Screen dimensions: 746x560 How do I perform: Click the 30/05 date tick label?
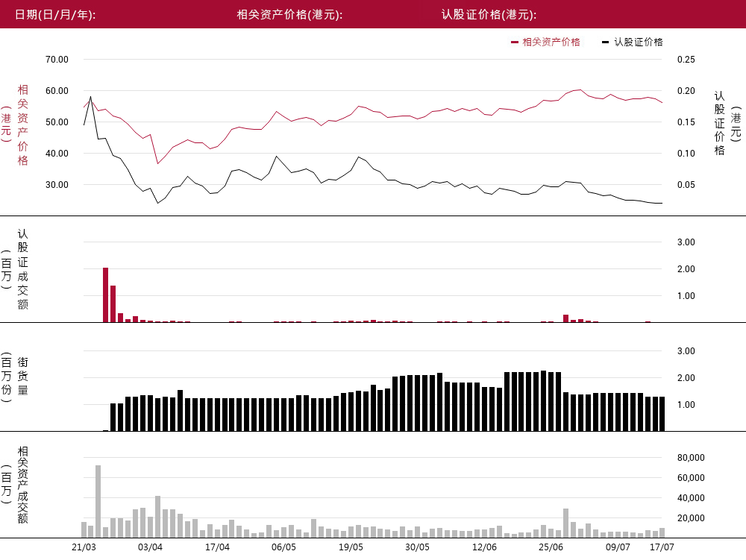tap(417, 547)
